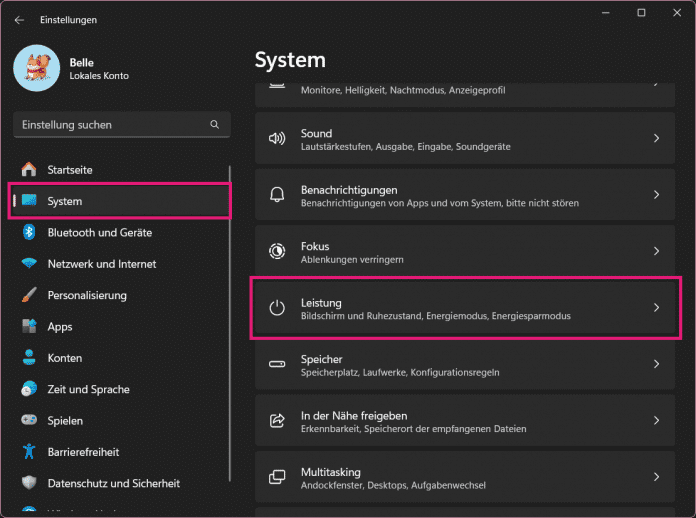Expand the Sound settings chevron
This screenshot has height=518, width=696.
[x=656, y=139]
